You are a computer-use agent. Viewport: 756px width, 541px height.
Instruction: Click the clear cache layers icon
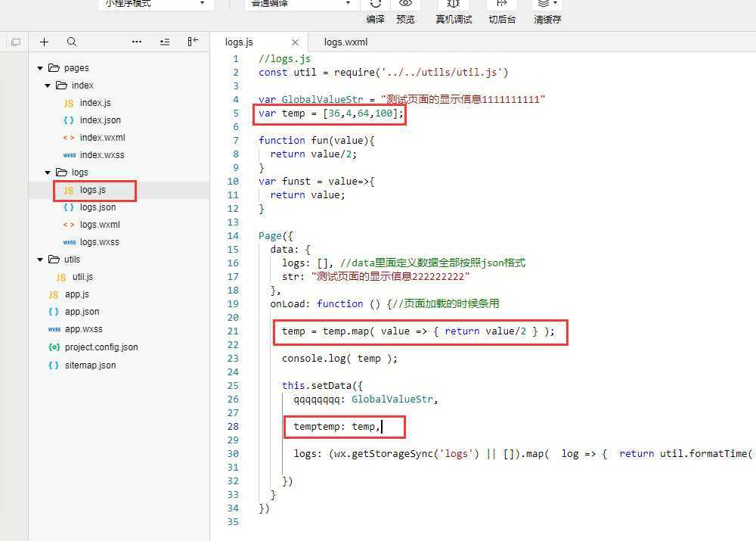[544, 3]
